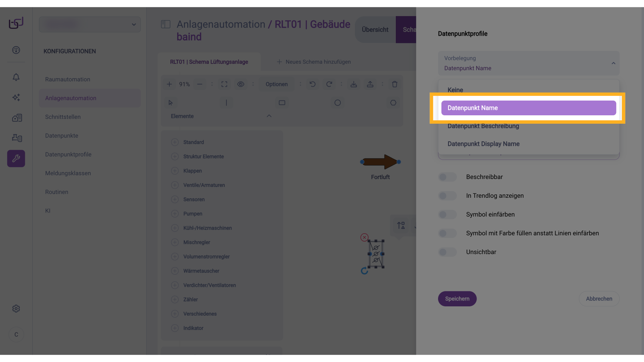The image size is (644, 362).
Task: Click the Abbrechen button
Action: (x=599, y=299)
